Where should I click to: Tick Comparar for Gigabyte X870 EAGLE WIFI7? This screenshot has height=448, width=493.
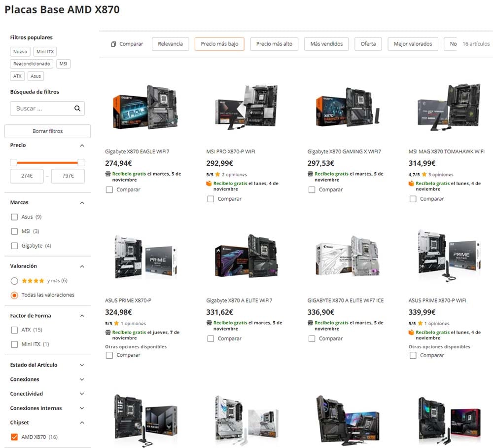coord(109,189)
